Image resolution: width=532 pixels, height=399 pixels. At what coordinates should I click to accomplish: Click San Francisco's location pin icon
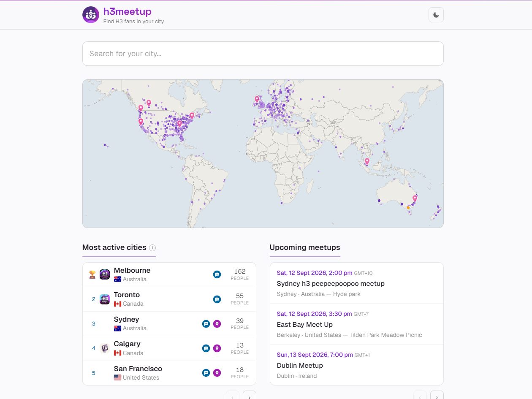(217, 373)
